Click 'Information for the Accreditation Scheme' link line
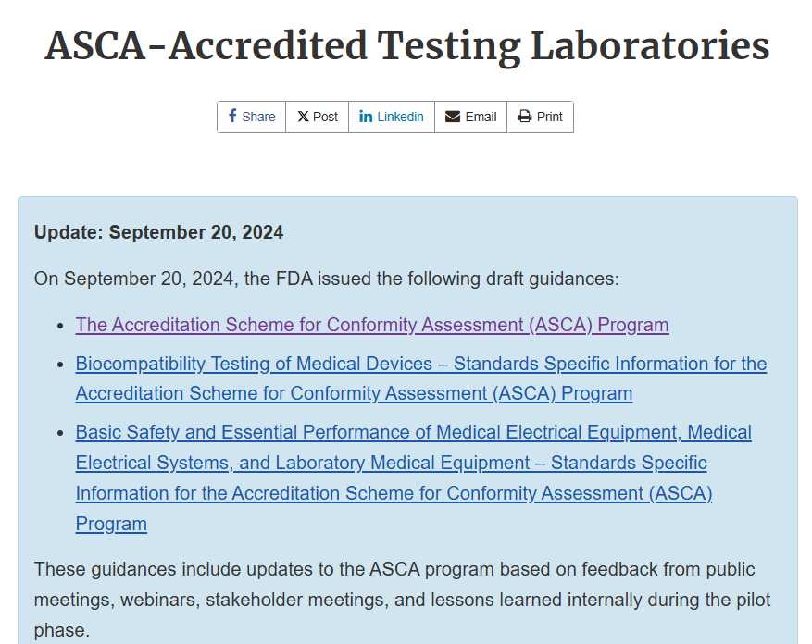 tap(394, 493)
